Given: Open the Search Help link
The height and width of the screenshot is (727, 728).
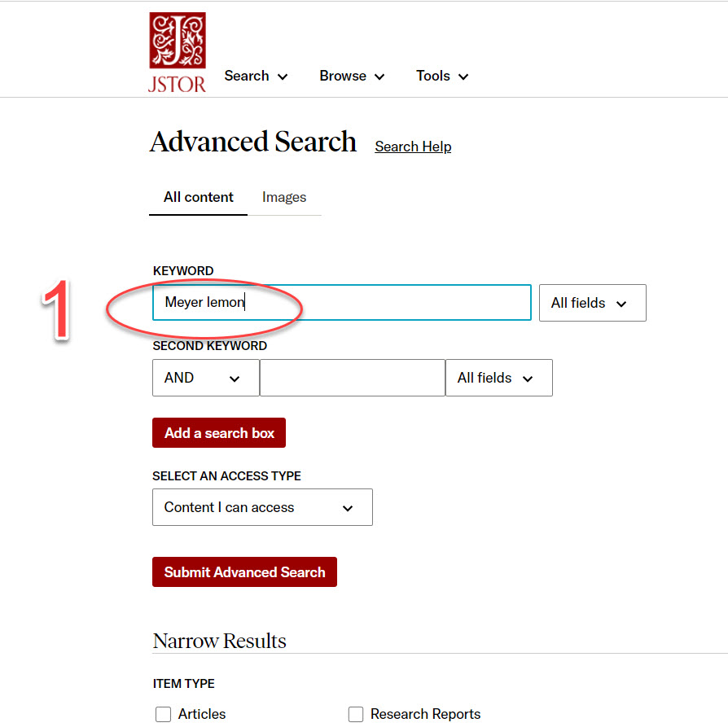Looking at the screenshot, I should point(413,147).
